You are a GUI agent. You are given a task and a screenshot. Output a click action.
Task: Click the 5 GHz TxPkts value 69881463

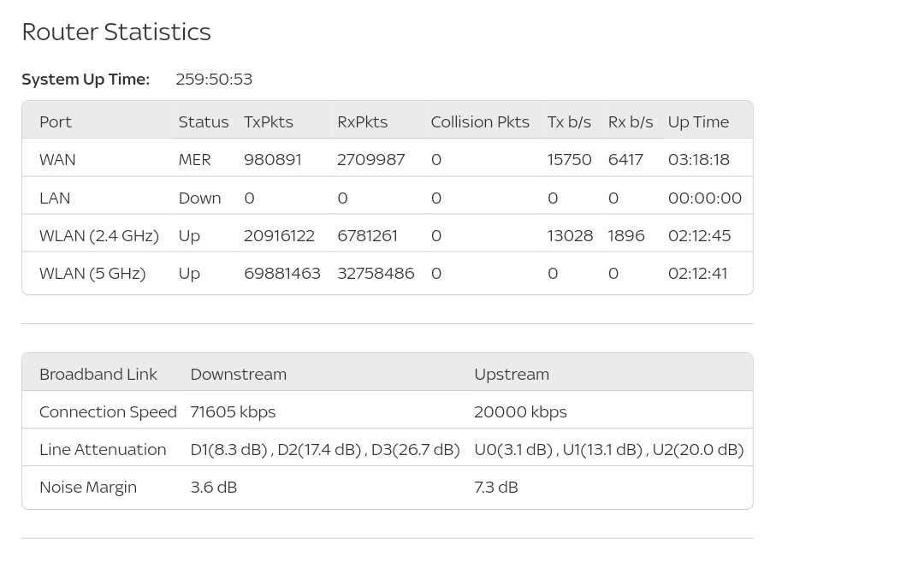point(281,273)
